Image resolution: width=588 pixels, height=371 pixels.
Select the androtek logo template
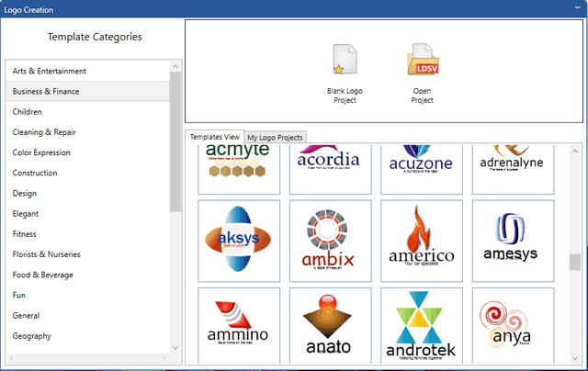click(421, 326)
